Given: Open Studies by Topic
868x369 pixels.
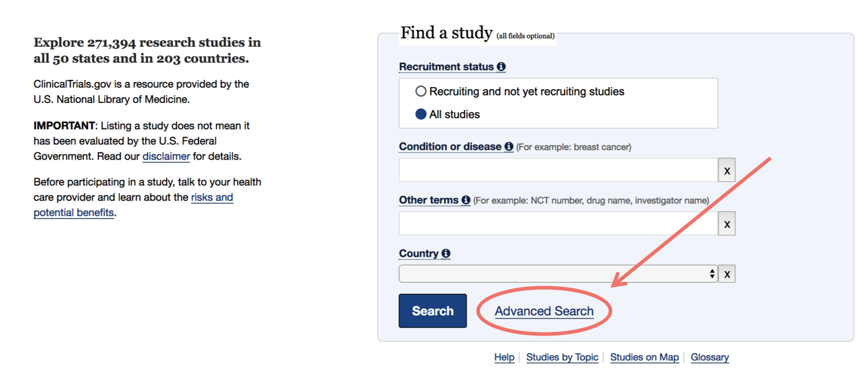Looking at the screenshot, I should pyautogui.click(x=562, y=357).
